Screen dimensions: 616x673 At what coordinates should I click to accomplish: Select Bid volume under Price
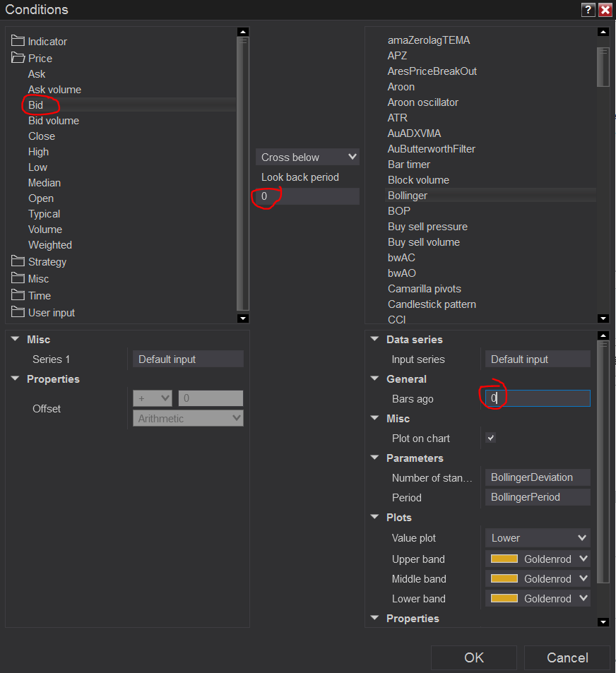coord(54,121)
